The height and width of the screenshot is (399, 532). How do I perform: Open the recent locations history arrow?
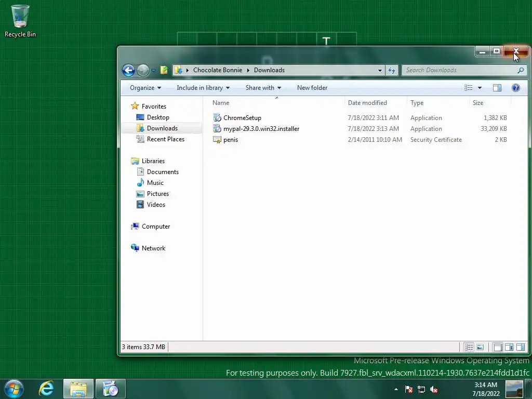pos(154,70)
